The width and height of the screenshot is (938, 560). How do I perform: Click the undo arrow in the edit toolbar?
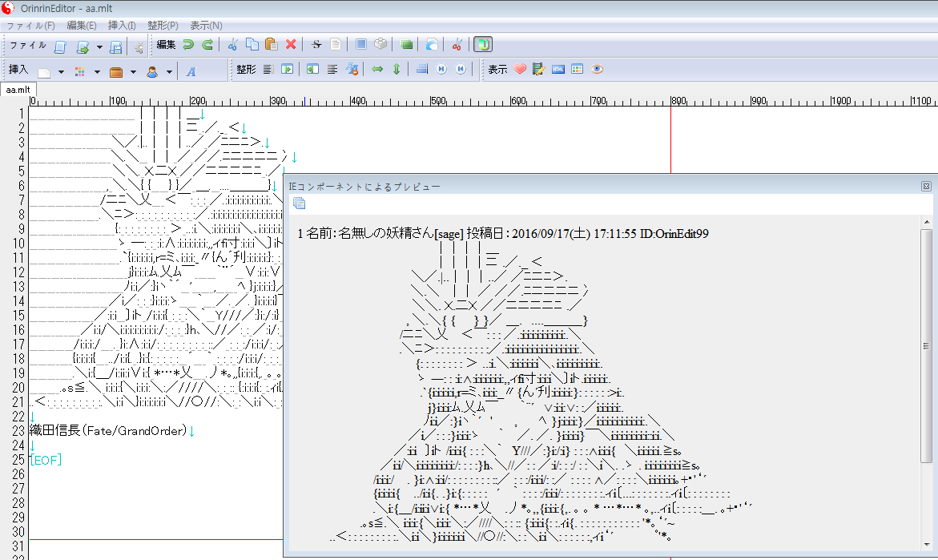(188, 45)
